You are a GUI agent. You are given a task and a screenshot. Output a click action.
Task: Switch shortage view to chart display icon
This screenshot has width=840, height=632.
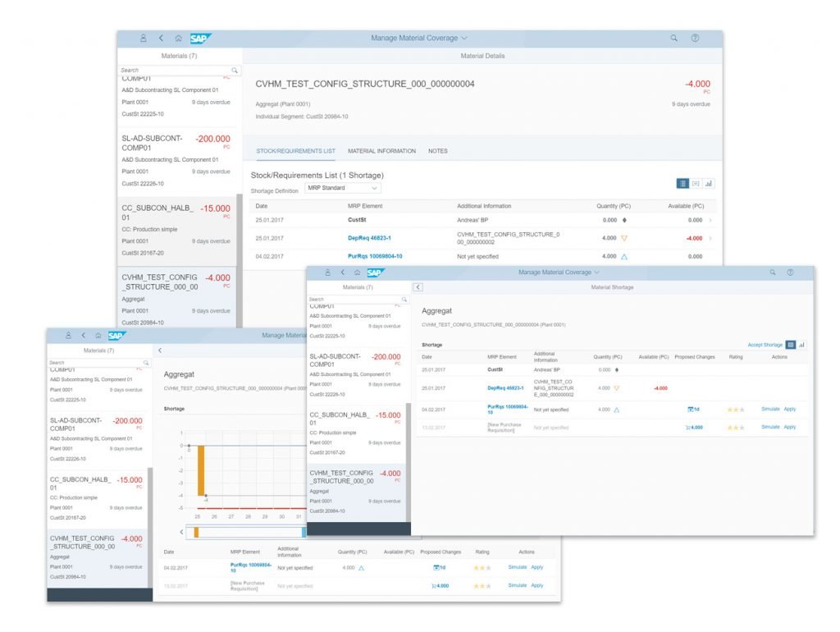tap(801, 345)
